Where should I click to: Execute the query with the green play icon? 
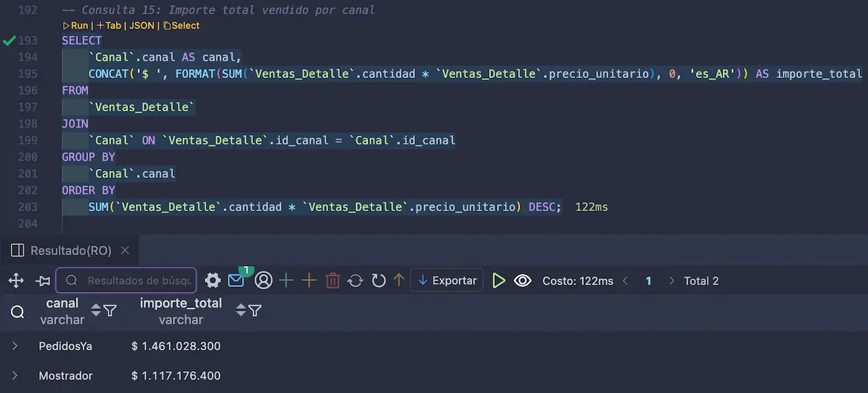499,280
